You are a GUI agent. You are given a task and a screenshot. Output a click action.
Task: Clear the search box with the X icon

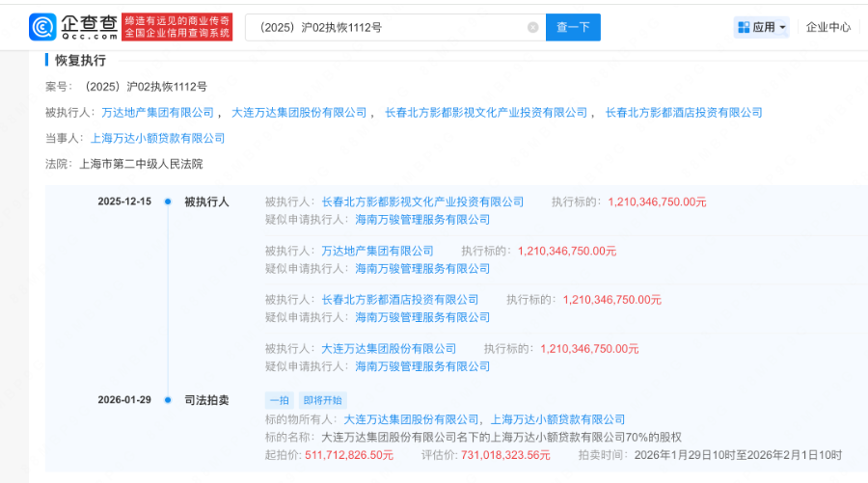pos(532,28)
